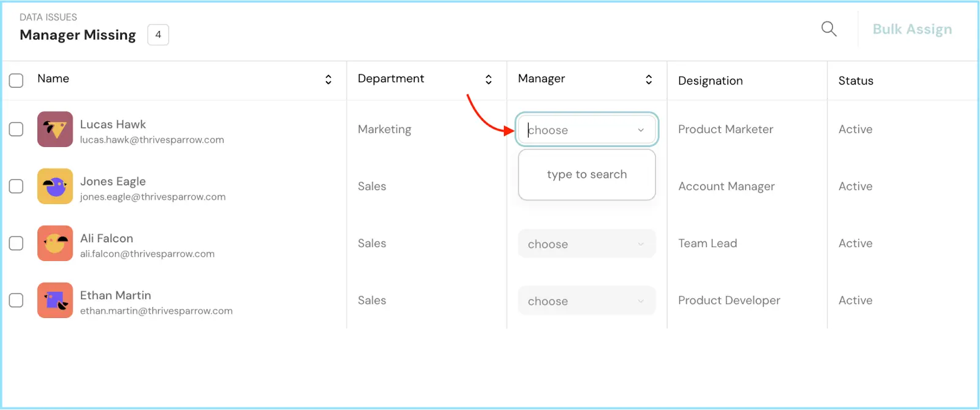
Task: Sort by Department column arrows
Action: point(488,80)
